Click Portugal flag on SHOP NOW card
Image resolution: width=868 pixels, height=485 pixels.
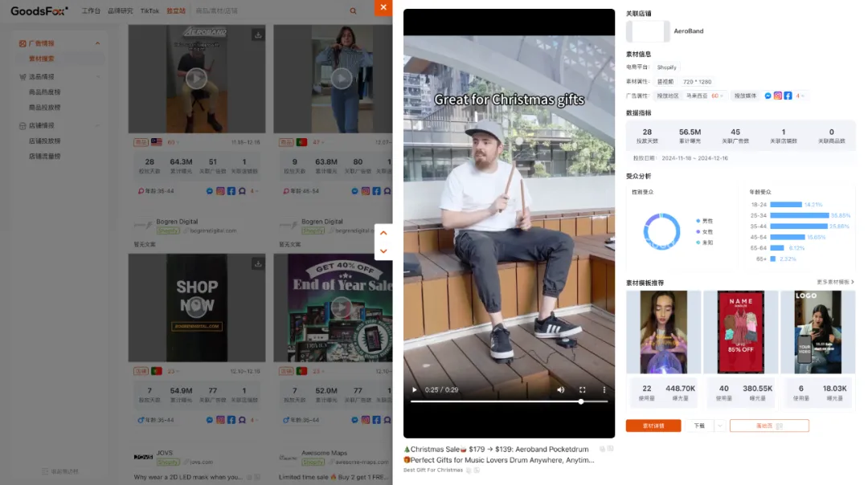pyautogui.click(x=157, y=371)
